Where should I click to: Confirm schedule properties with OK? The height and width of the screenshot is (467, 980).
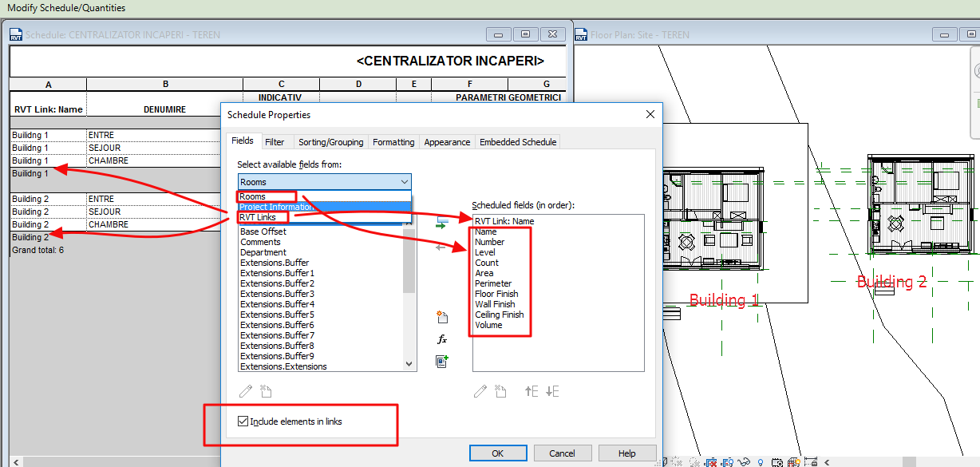498,453
